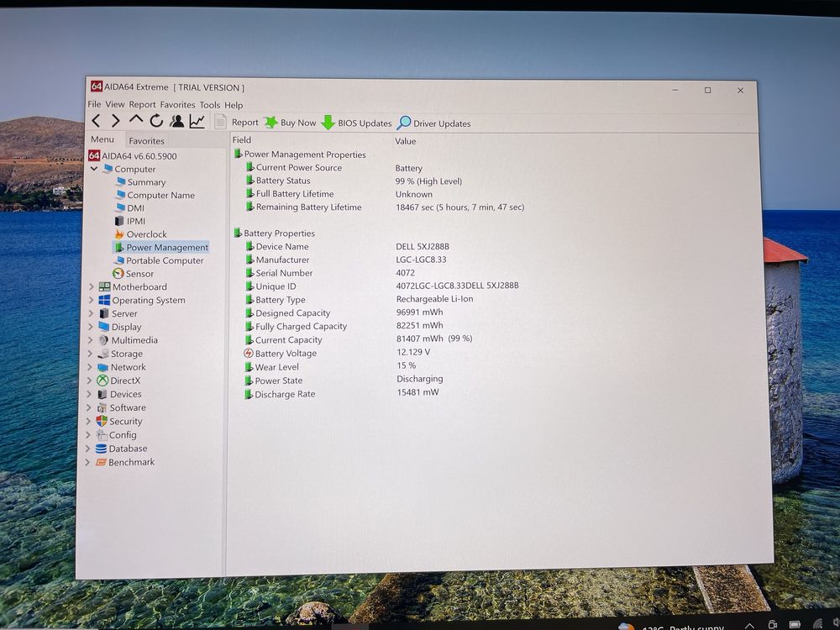Open the Report menu

coord(142,104)
